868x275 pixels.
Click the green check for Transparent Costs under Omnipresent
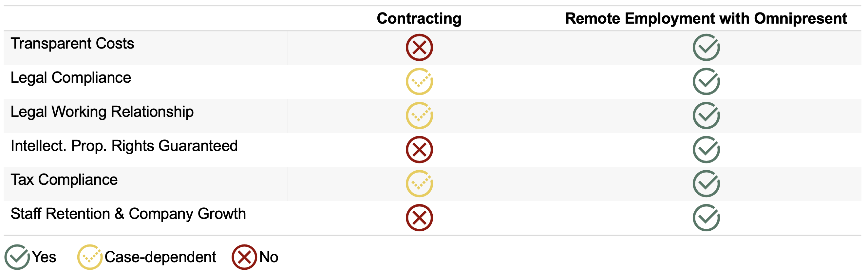(706, 47)
